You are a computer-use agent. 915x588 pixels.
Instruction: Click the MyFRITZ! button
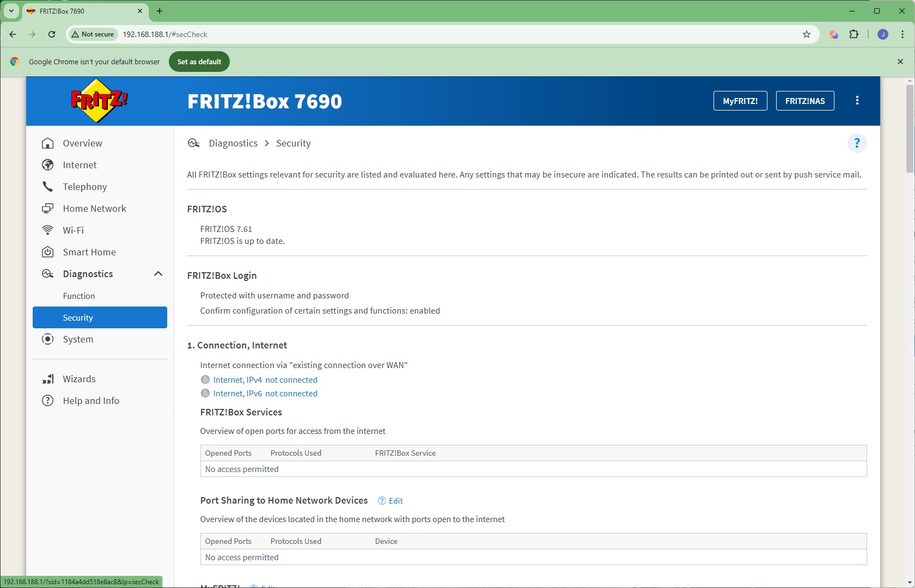(740, 101)
